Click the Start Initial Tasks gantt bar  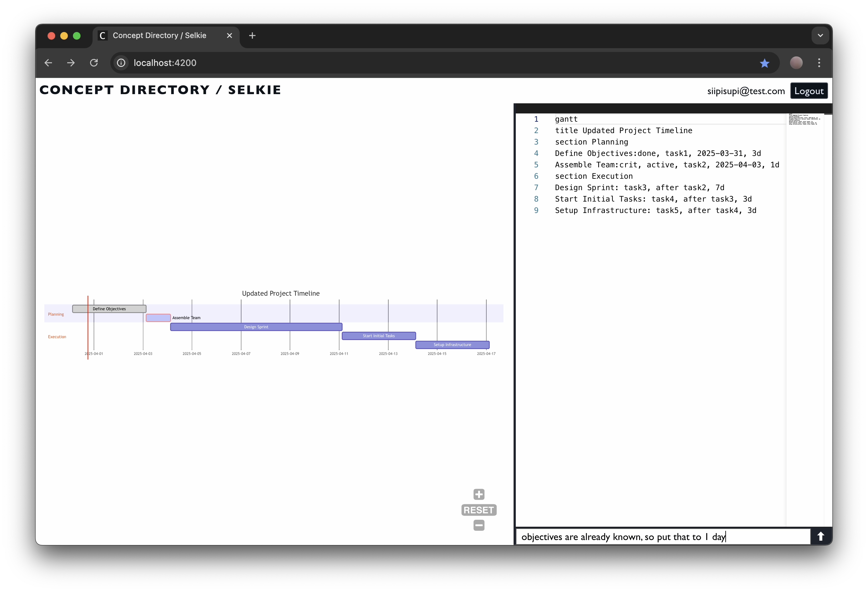379,336
